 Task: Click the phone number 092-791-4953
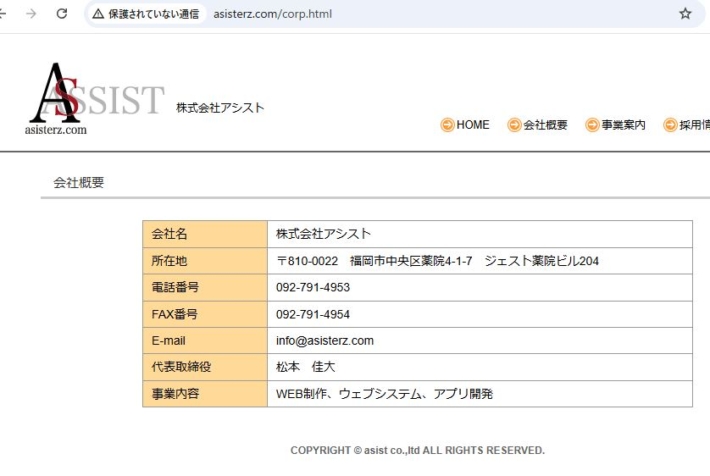coord(313,287)
